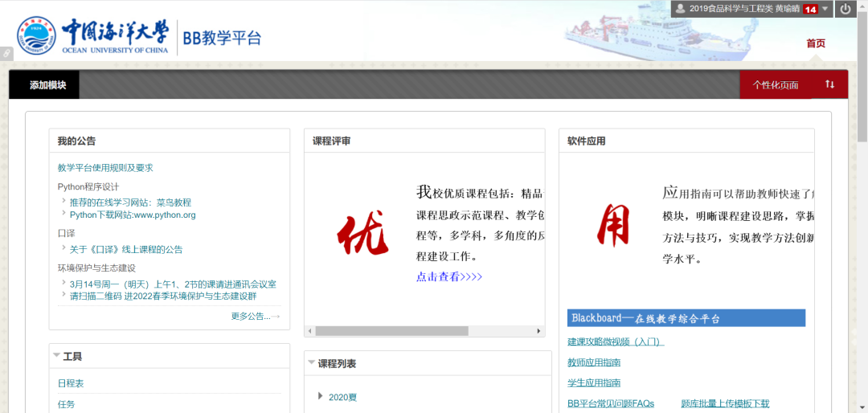Open 学生应用指南 link
The height and width of the screenshot is (413, 868).
tap(594, 382)
